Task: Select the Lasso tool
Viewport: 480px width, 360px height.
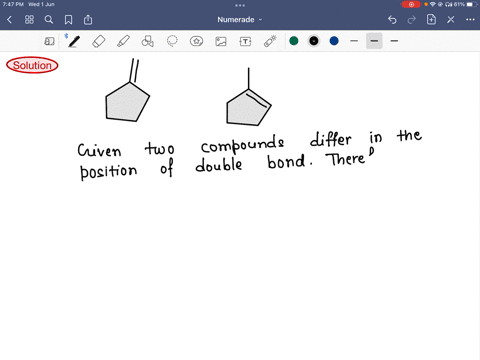Action: (172, 41)
